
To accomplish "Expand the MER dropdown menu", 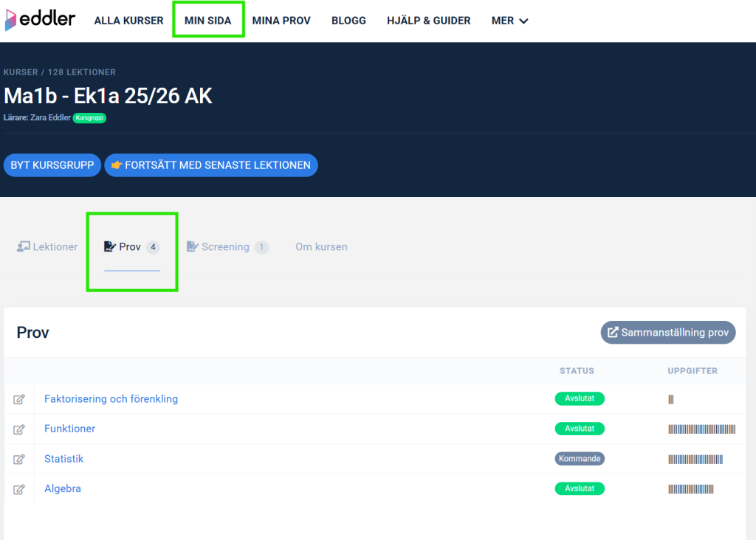I will (510, 21).
